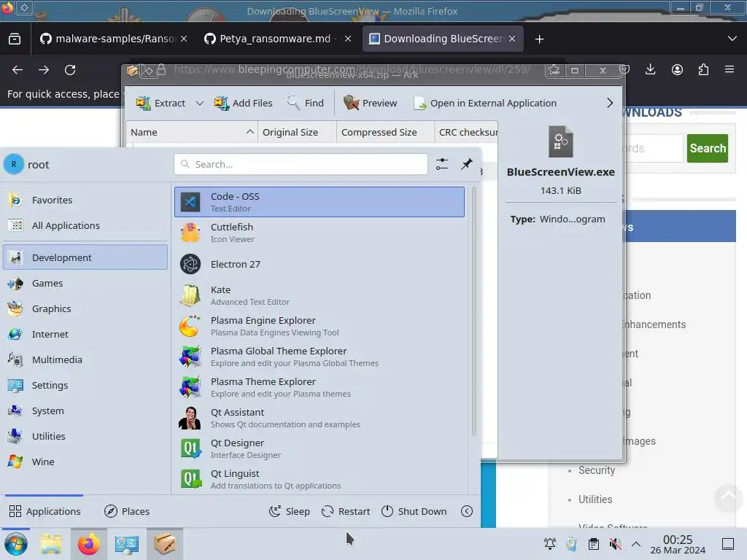Reload the page in Firefox

point(70,70)
